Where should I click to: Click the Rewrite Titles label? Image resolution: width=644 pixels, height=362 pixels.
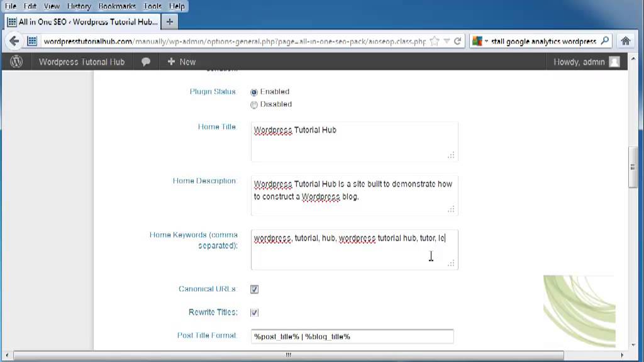[213, 312]
